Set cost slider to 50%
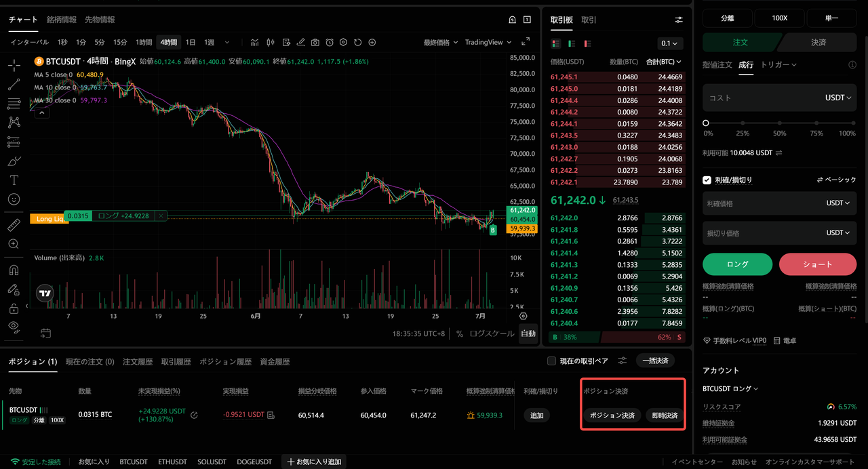Screen dimensions: 868x469 point(780,123)
